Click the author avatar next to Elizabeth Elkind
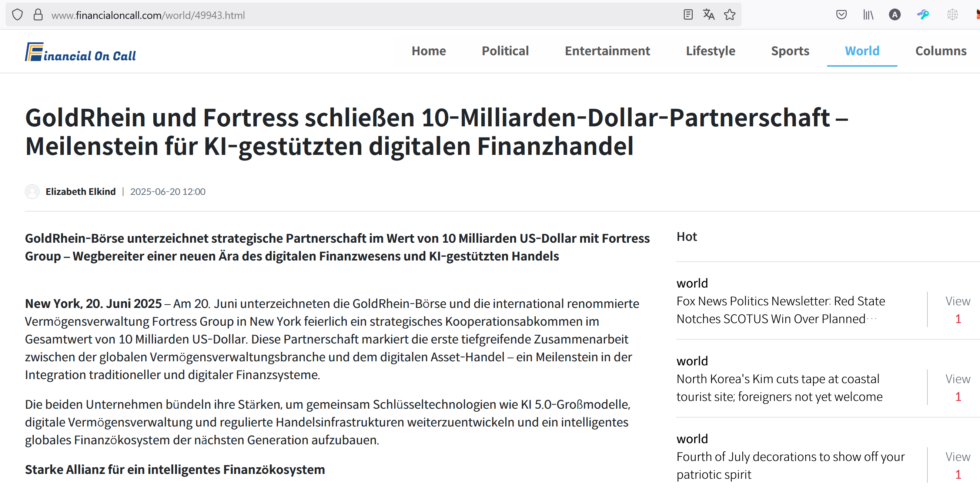This screenshot has width=980, height=488. 32,192
